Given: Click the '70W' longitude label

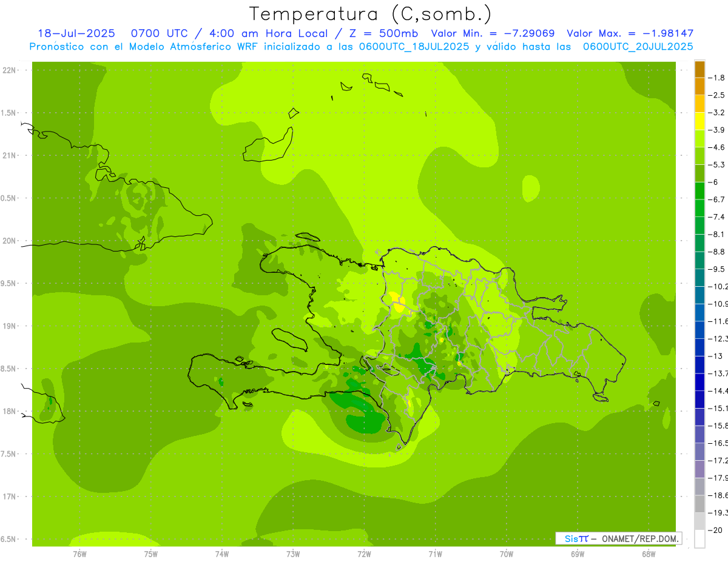Looking at the screenshot, I should (x=506, y=553).
